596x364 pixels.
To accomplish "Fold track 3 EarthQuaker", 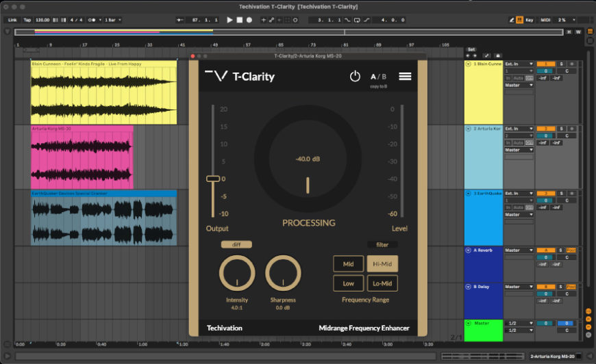I will [x=469, y=193].
